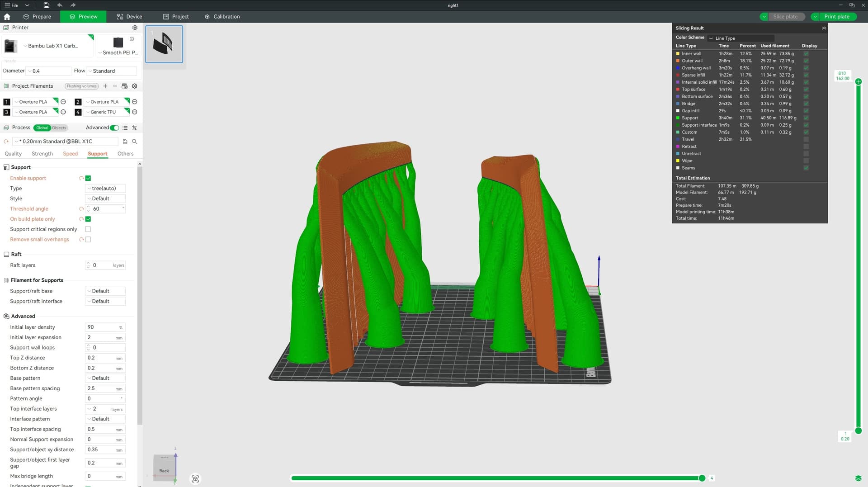Click the home icon in top bar

[x=7, y=17]
